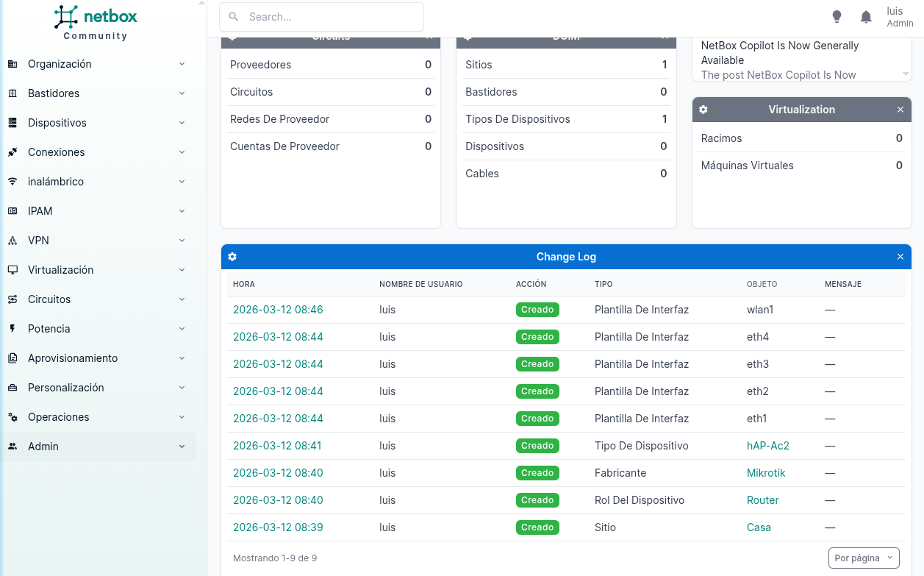924x576 pixels.
Task: Open the Por página dropdown
Action: (x=864, y=558)
